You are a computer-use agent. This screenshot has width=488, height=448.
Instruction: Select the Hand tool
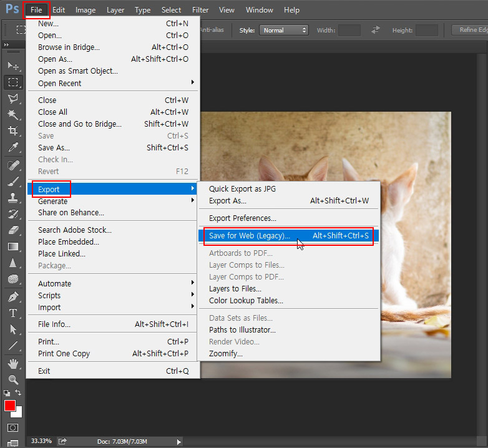12,363
